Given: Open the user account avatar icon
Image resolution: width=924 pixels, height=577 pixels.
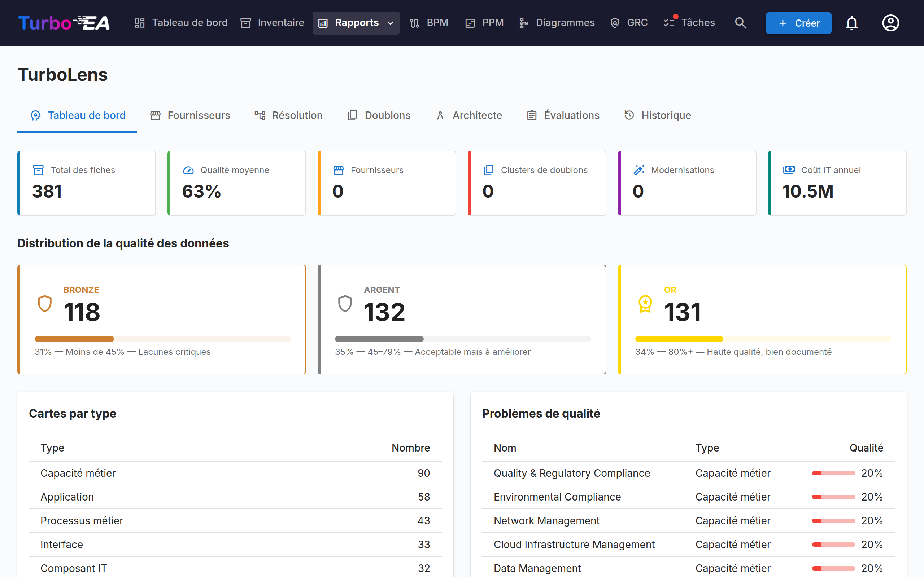Looking at the screenshot, I should coord(890,23).
